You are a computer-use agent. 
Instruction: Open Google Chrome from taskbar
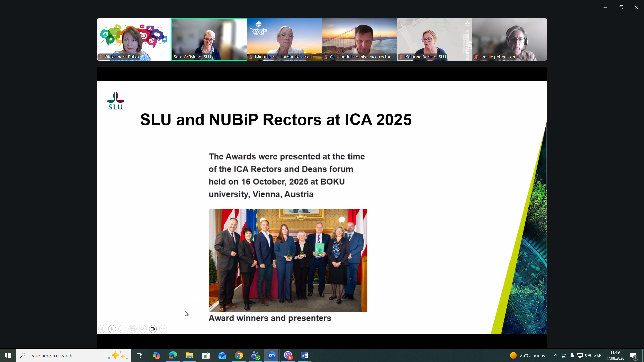coord(239,355)
